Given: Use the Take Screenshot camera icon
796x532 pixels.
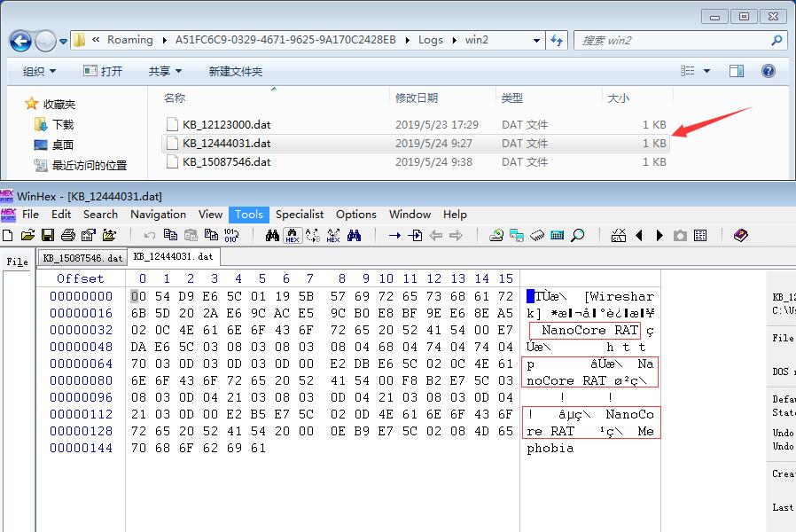Looking at the screenshot, I should [680, 235].
